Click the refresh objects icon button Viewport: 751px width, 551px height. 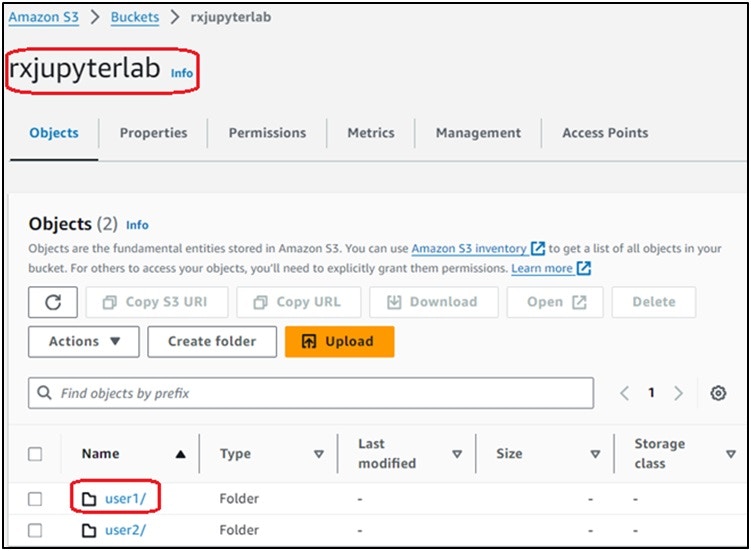[53, 302]
